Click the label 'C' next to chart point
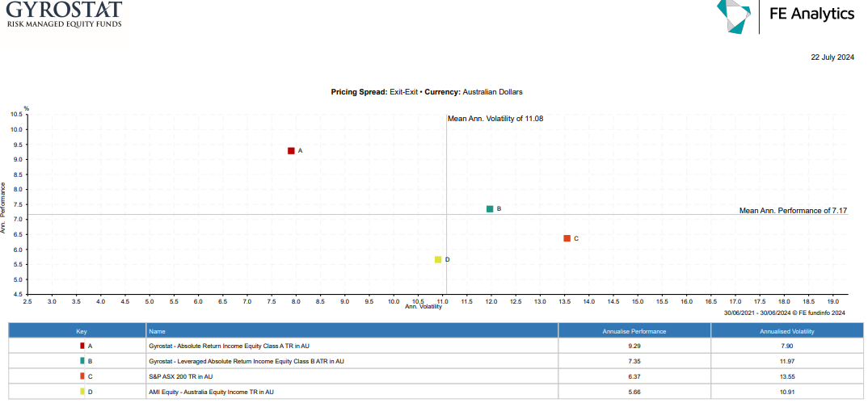This screenshot has height=403, width=868. coord(575,239)
